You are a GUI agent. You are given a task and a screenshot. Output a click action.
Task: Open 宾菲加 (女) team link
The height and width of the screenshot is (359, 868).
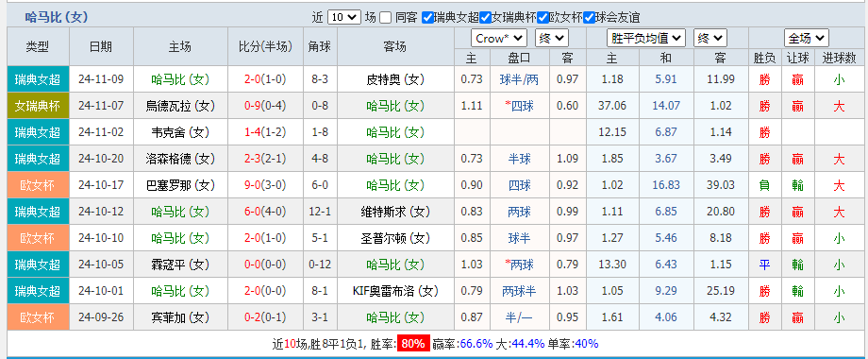(180, 317)
